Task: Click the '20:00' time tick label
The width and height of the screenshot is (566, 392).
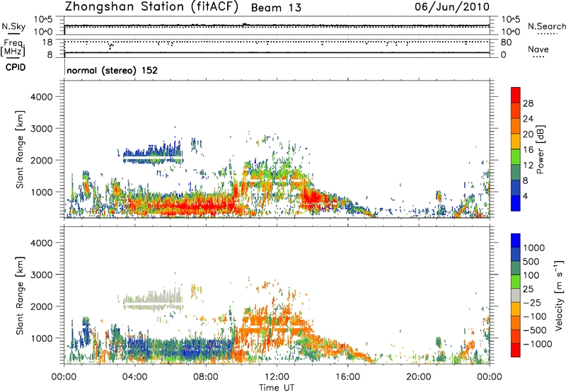Action: click(418, 377)
